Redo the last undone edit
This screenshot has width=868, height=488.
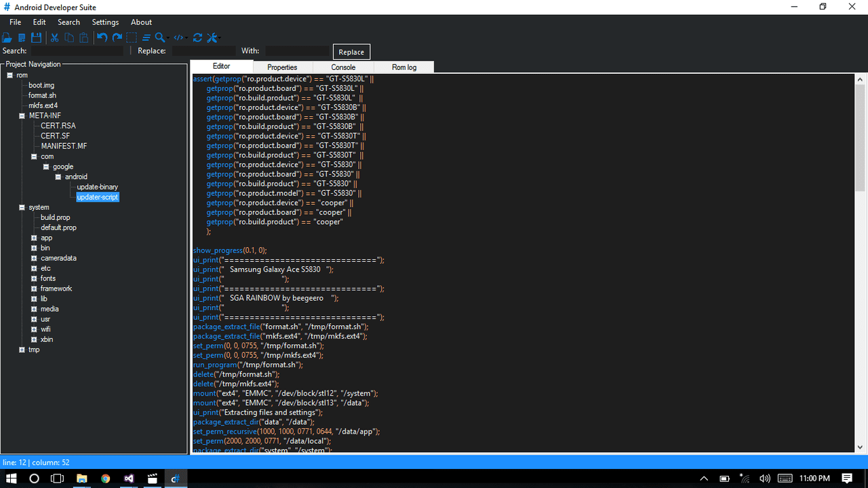tap(117, 37)
